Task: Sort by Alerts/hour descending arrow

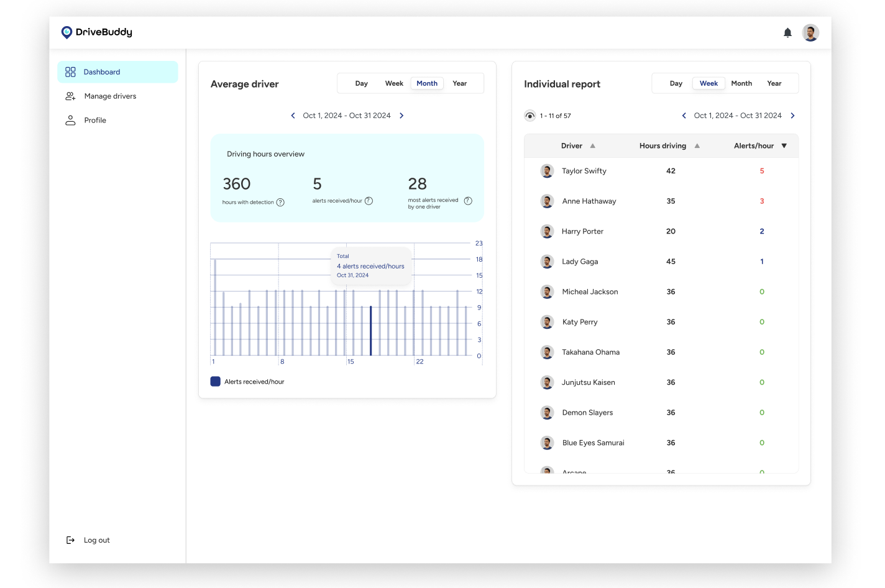Action: point(784,146)
